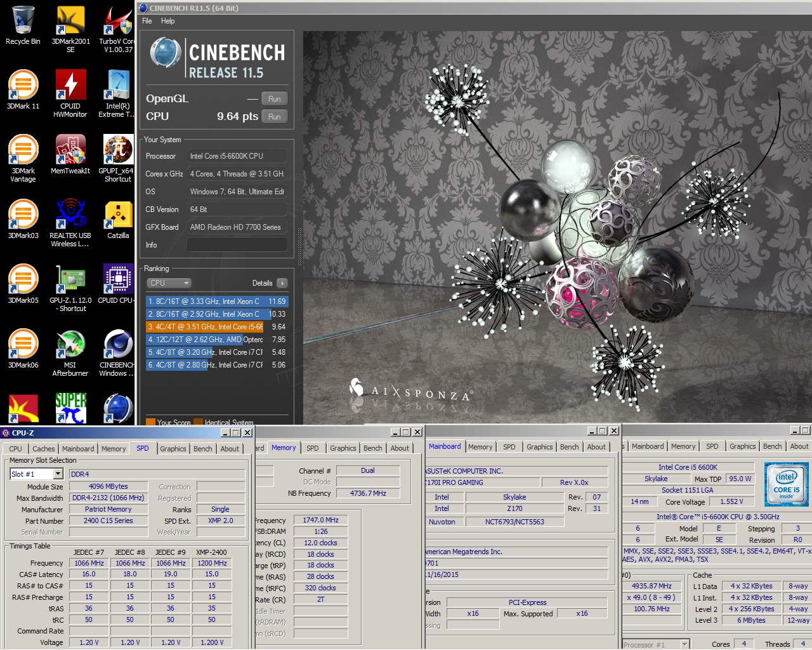Open the Intel(R) Extreme Tuning shortcut
This screenshot has width=812, height=650.
[x=117, y=94]
